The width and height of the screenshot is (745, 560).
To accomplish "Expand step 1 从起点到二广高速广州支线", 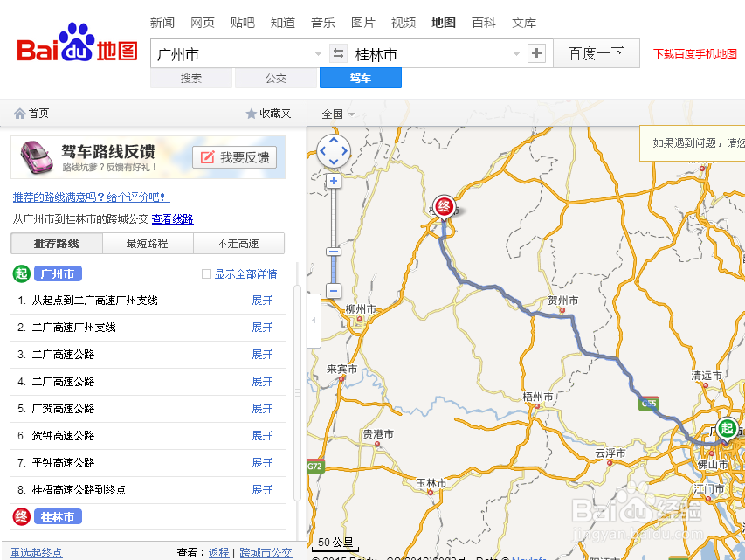I will [x=262, y=301].
